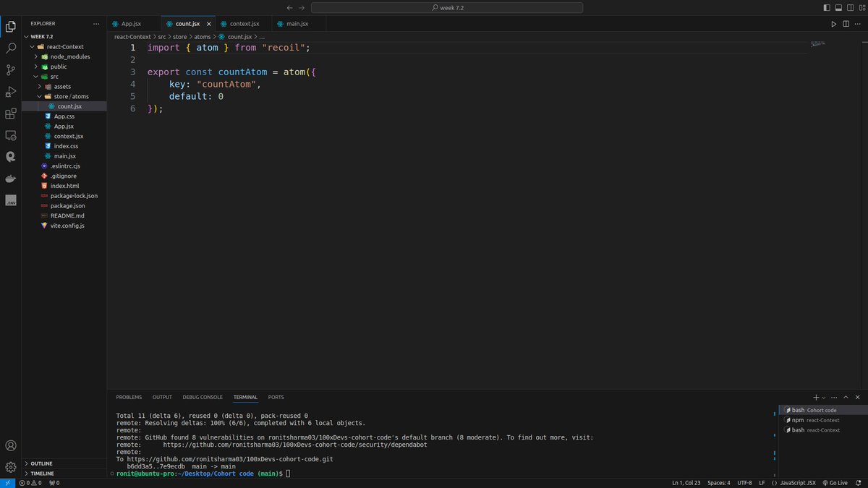Open vite.config.js in the explorer
Viewport: 868px width, 488px height.
click(x=64, y=226)
